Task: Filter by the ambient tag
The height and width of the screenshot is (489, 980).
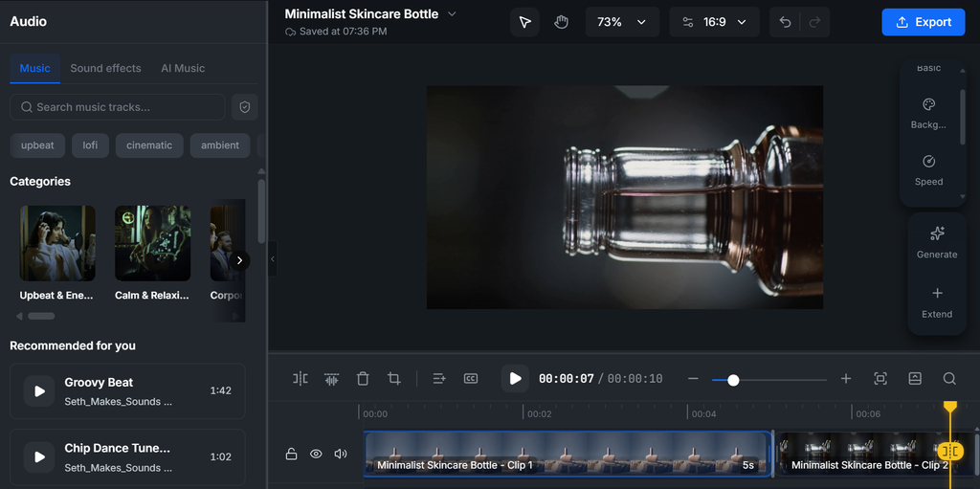Action: 220,145
